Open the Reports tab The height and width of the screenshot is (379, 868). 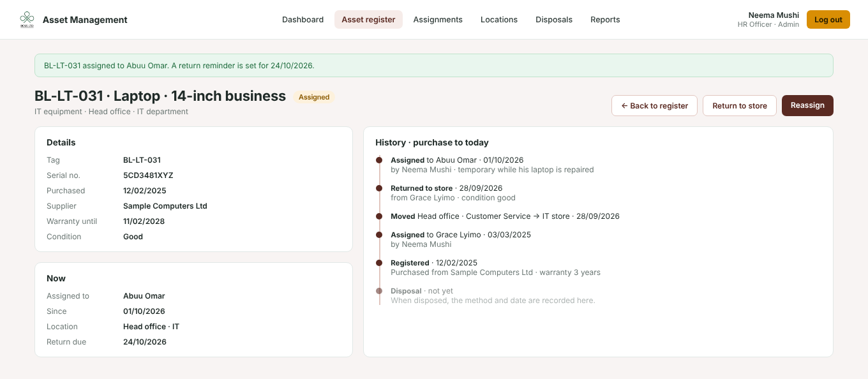tap(605, 20)
